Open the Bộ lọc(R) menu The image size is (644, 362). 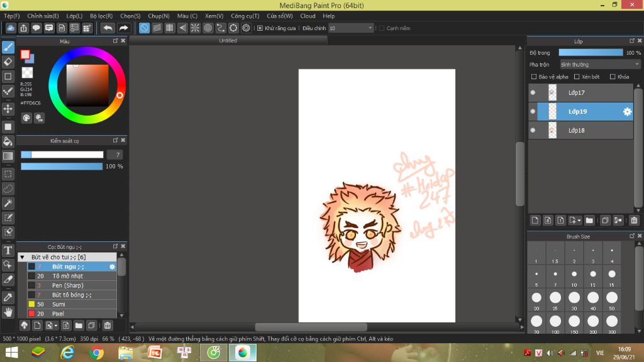point(101,16)
